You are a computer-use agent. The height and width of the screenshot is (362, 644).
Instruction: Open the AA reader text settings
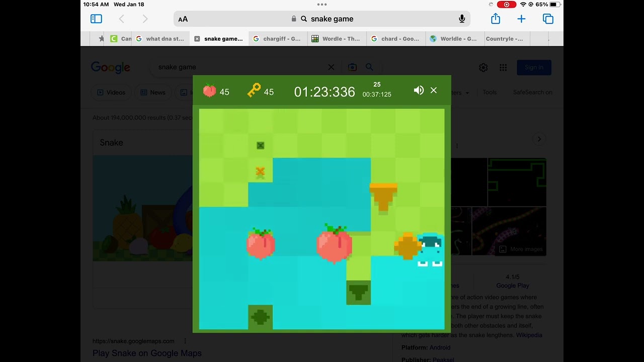(183, 19)
